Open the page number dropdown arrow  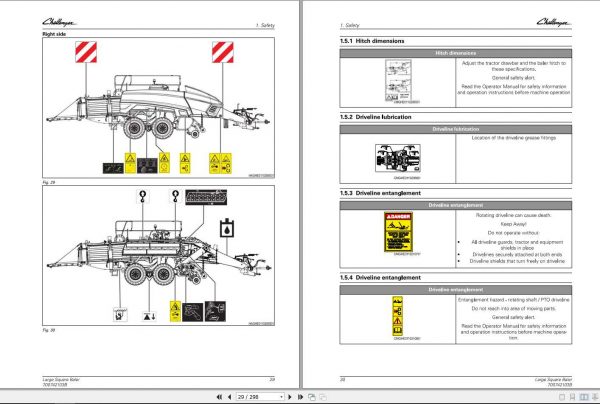point(282,397)
